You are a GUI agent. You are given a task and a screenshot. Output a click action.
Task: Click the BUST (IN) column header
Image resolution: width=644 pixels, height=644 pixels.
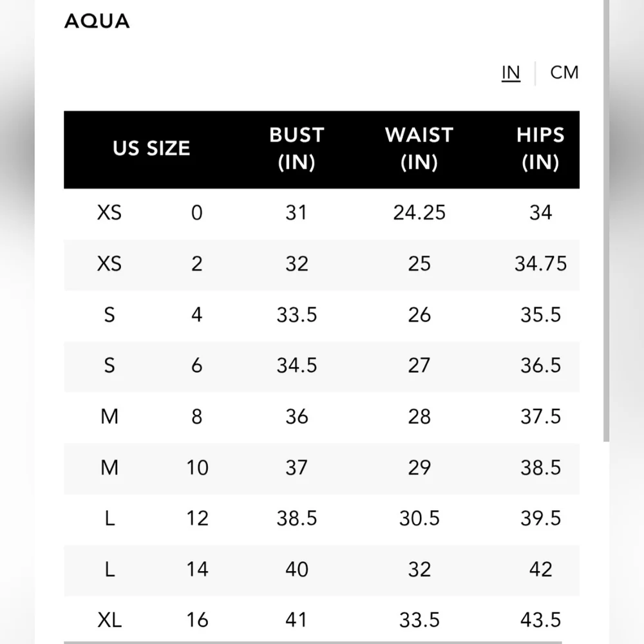point(296,149)
